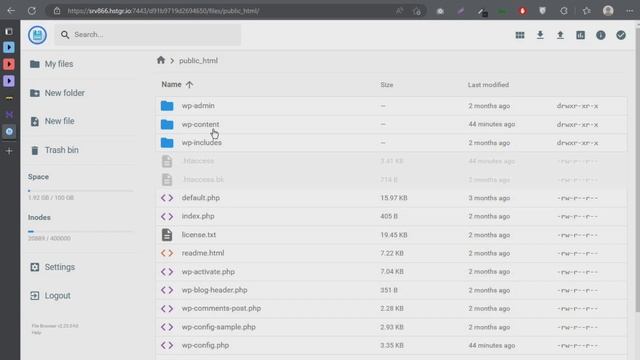Viewport: 640px width, 360px height.
Task: Select the faded .htaccess file row
Action: 391,161
